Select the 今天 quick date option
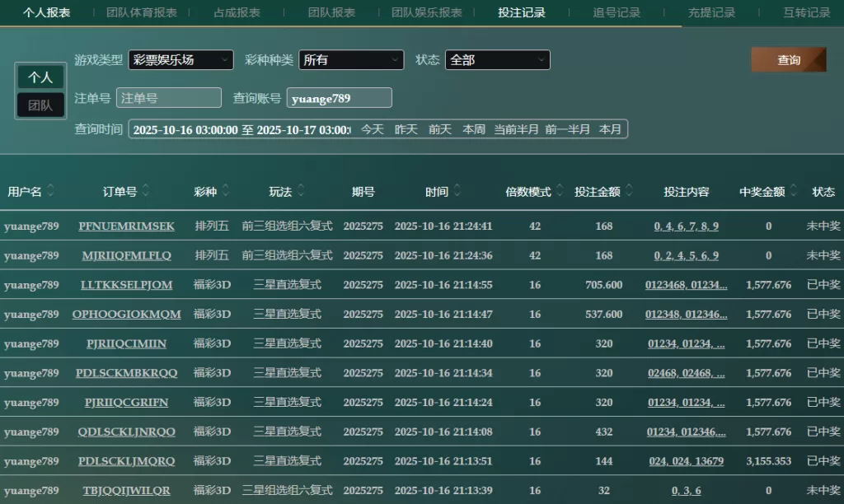The width and height of the screenshot is (844, 504). pyautogui.click(x=373, y=129)
